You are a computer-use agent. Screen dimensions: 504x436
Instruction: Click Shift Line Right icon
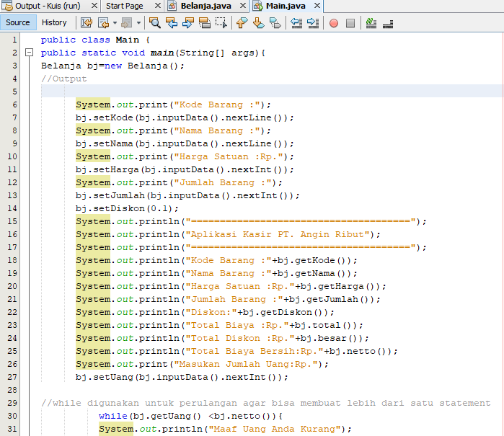tap(313, 23)
